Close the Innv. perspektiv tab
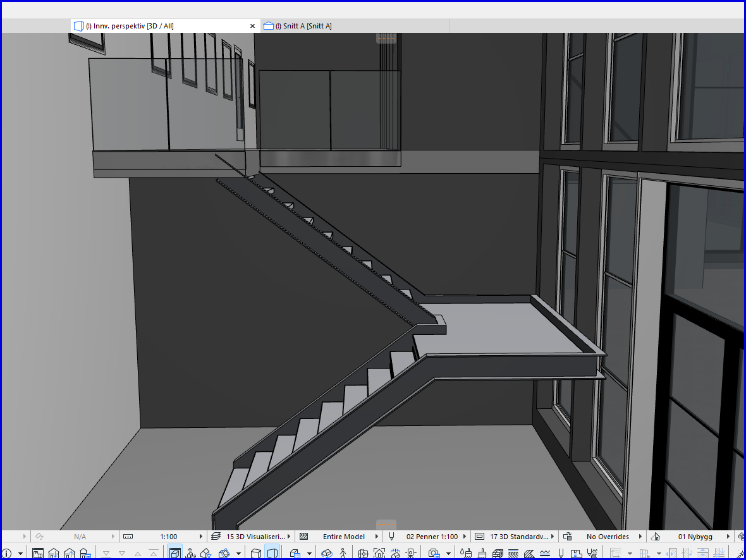The width and height of the screenshot is (746, 560). [x=252, y=26]
